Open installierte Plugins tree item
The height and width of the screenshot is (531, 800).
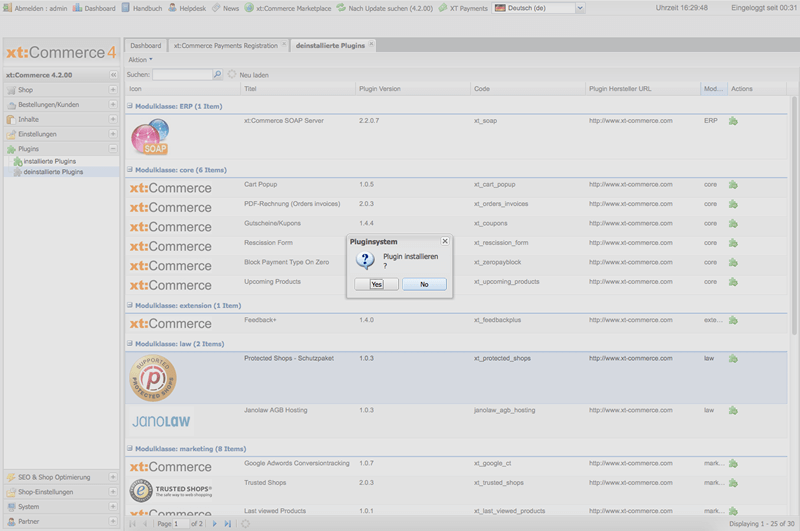coord(49,161)
